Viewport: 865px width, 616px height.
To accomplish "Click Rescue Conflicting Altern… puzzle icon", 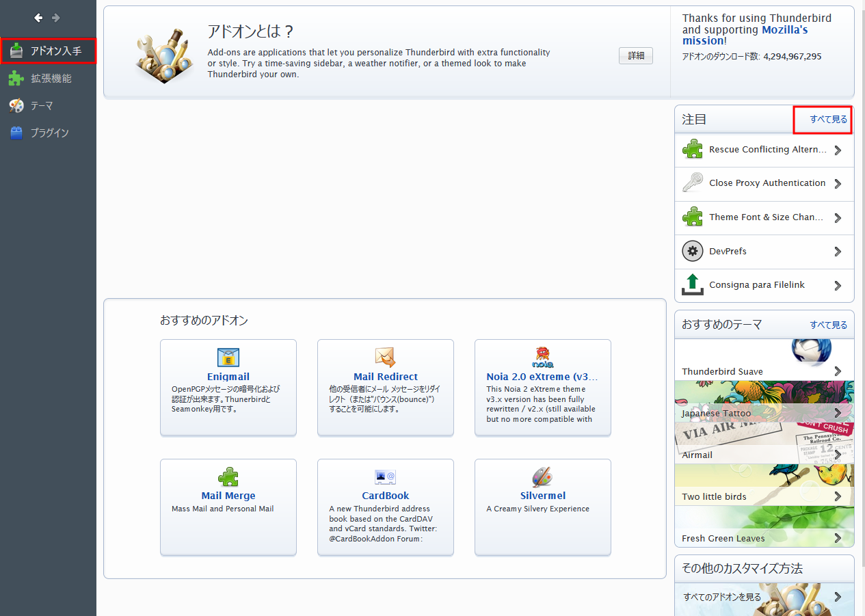I will point(693,150).
